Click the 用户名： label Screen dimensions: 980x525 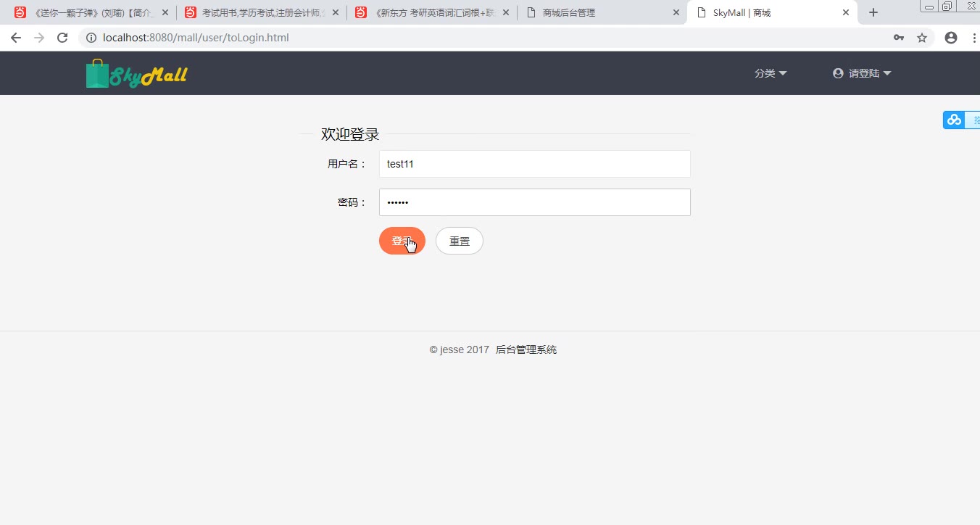pyautogui.click(x=348, y=164)
